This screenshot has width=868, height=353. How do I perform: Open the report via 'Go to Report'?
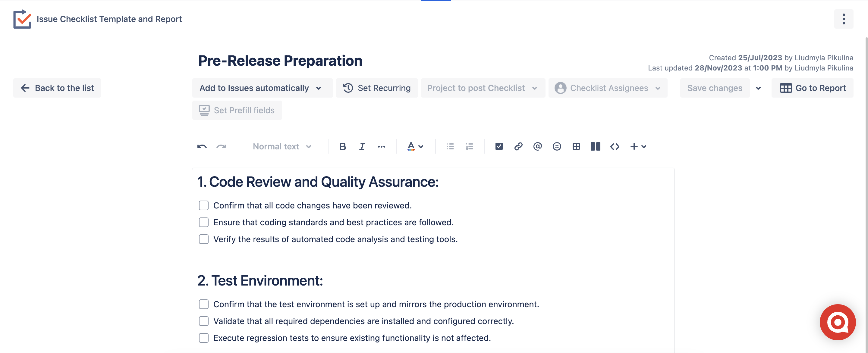point(813,88)
